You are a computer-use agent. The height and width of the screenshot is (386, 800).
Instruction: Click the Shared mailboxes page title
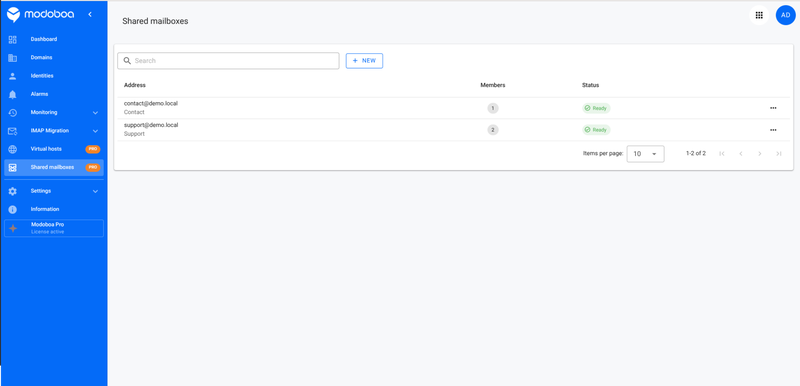pyautogui.click(x=155, y=21)
